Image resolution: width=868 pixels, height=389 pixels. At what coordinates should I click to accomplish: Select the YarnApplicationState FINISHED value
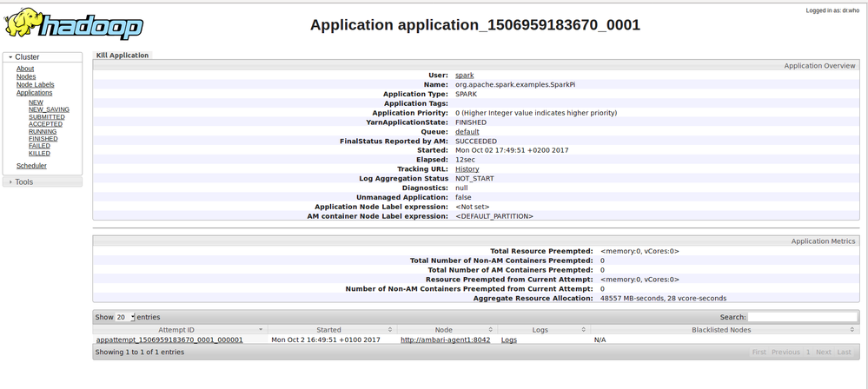click(471, 122)
